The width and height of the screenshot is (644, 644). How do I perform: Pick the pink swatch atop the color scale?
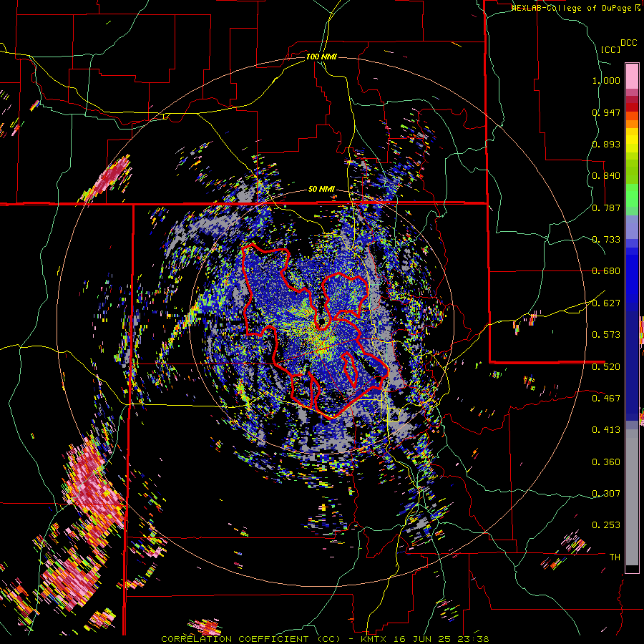coord(632,76)
